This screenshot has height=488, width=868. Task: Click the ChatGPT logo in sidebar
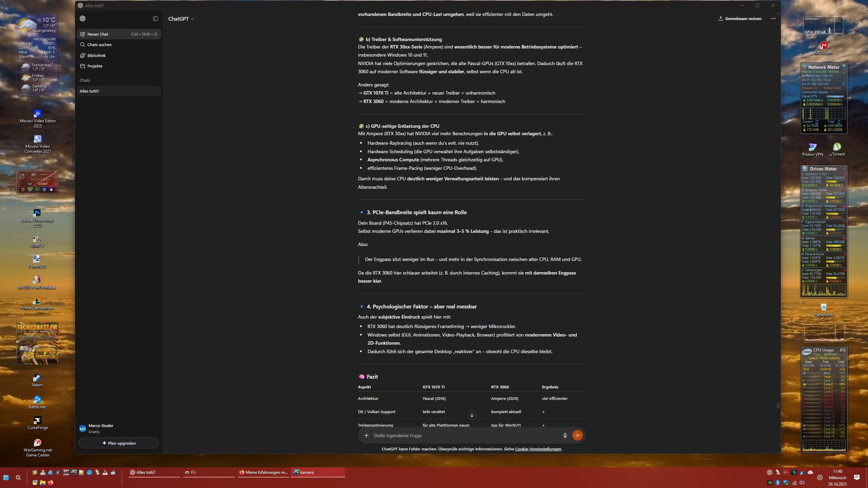pos(82,19)
